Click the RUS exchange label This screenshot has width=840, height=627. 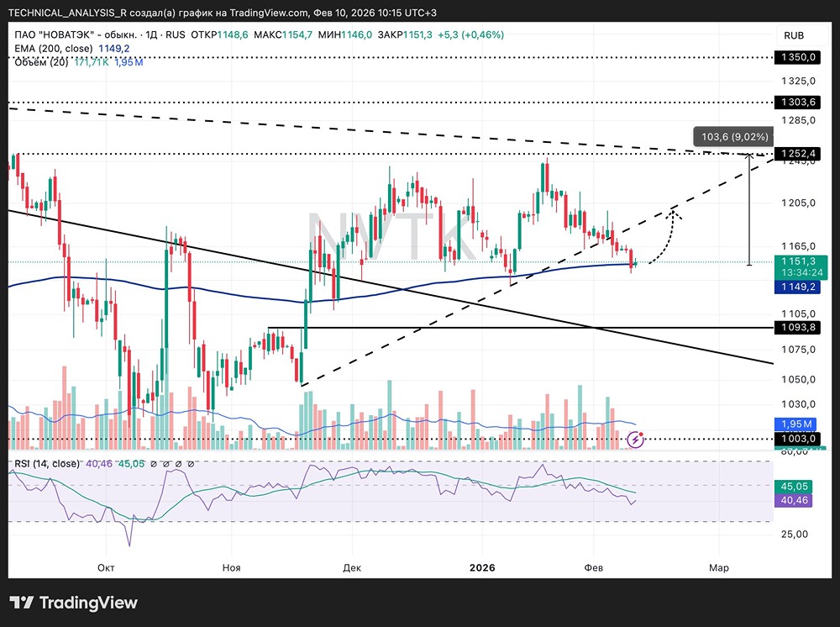(176, 34)
